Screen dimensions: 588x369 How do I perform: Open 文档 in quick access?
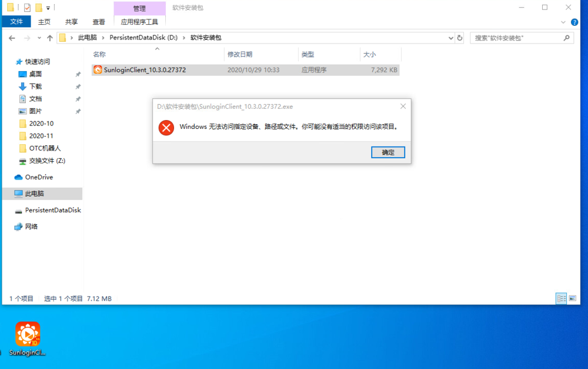36,99
